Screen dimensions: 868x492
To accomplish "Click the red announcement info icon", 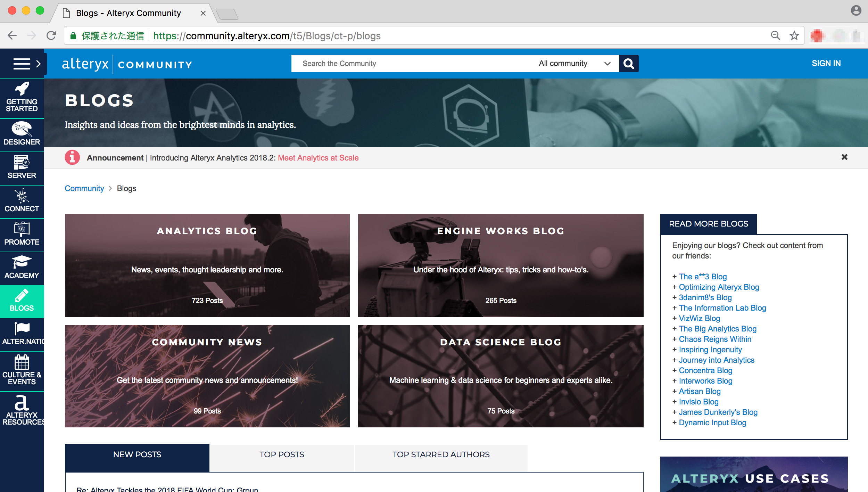I will coord(72,158).
